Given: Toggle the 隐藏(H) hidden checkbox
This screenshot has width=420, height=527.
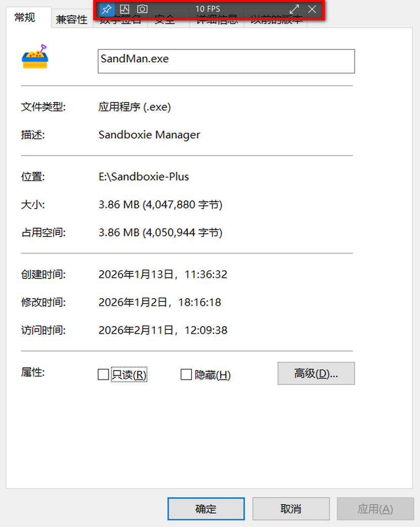Looking at the screenshot, I should point(186,375).
